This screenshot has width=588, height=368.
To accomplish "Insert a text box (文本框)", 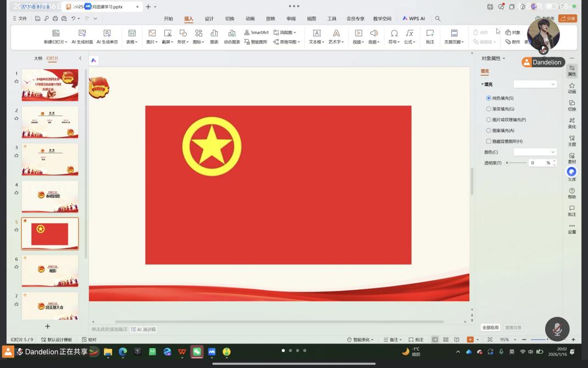I will pos(317,34).
